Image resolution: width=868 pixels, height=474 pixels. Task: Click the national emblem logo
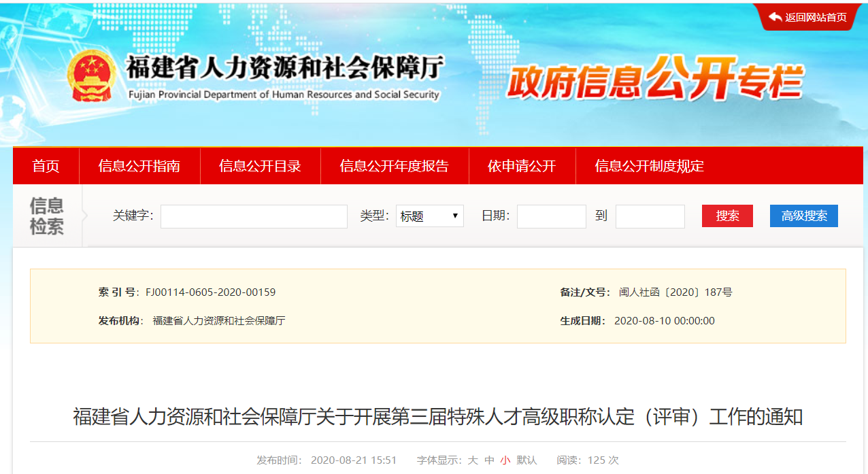(92, 75)
